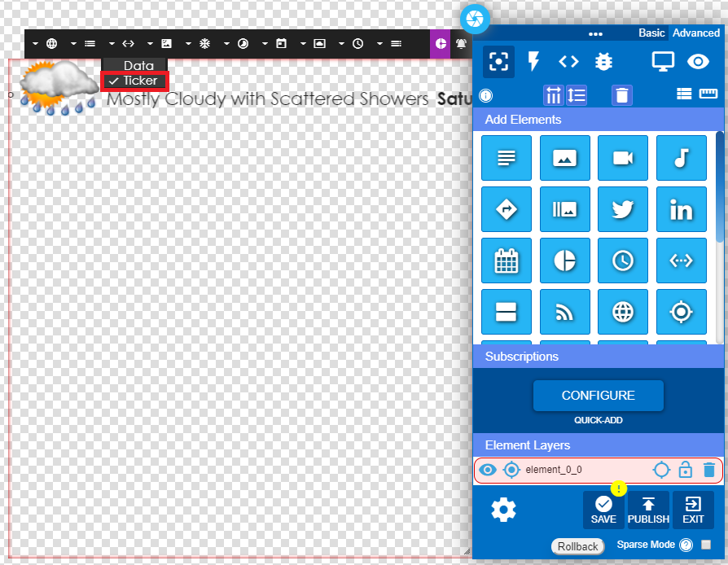Add an RSS feed element
Screen dimensions: 728x565
564,312
